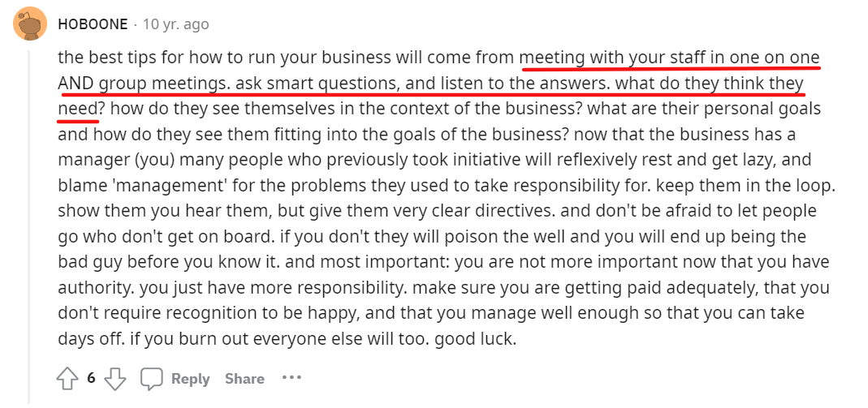This screenshot has height=408, width=868.
Task: Click the "10 yr. ago" timestamp
Action: click(x=175, y=24)
